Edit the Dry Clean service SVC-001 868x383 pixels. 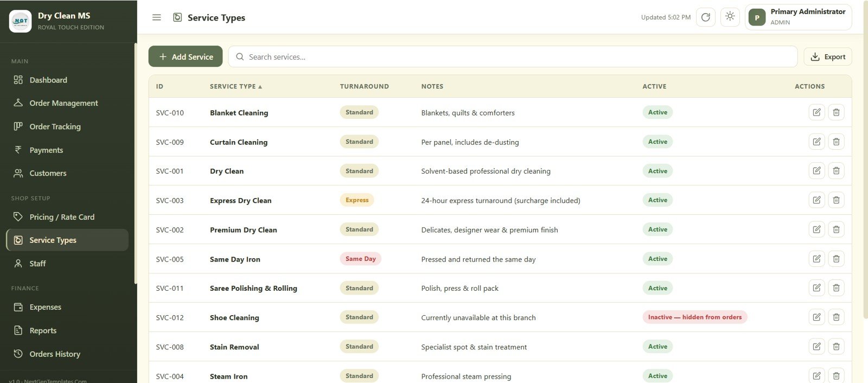click(816, 171)
